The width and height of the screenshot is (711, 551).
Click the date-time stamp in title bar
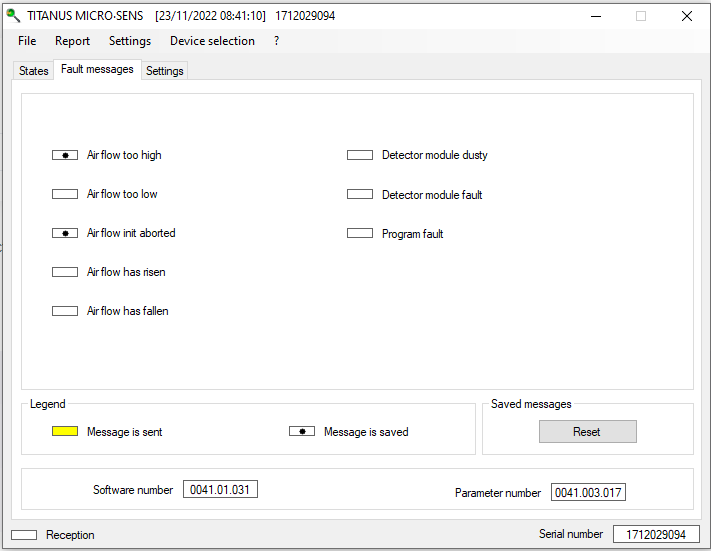coord(210,16)
